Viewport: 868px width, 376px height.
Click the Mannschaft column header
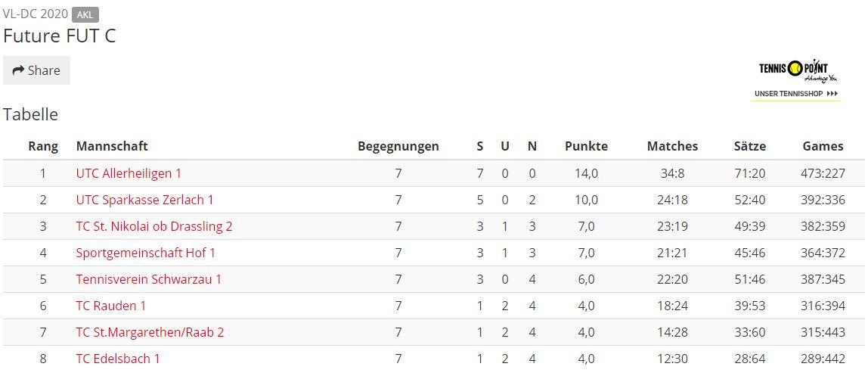tap(112, 146)
